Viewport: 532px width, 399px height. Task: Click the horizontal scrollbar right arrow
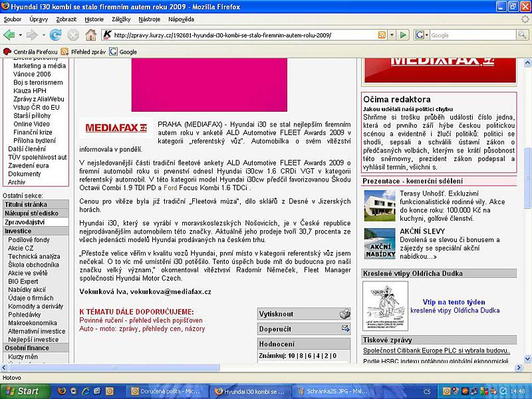coord(519,368)
